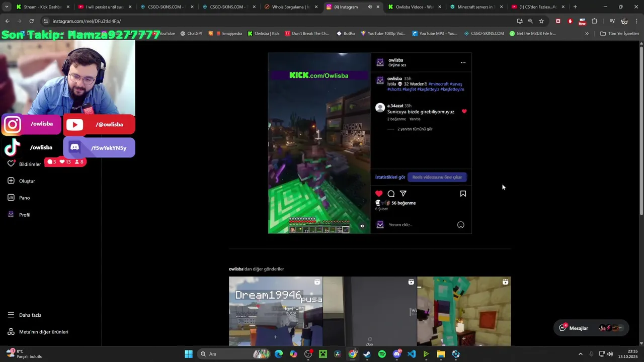Open the Emojipedia bookmark
The width and height of the screenshot is (644, 362).
tap(228, 34)
